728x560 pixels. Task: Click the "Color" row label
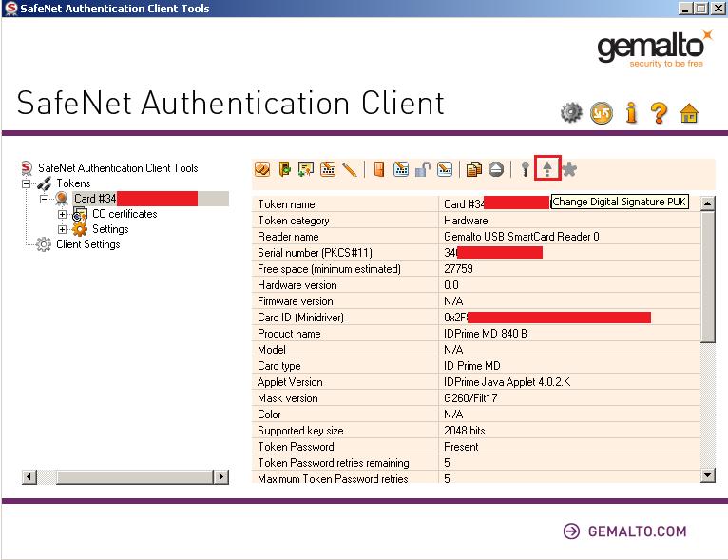pos(269,415)
